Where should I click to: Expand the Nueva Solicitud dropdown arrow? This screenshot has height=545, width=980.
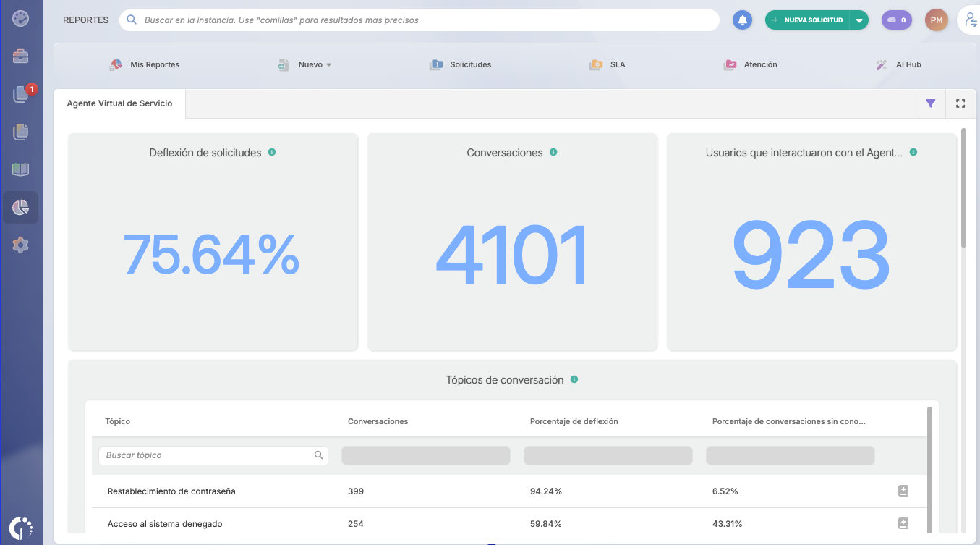pos(859,20)
